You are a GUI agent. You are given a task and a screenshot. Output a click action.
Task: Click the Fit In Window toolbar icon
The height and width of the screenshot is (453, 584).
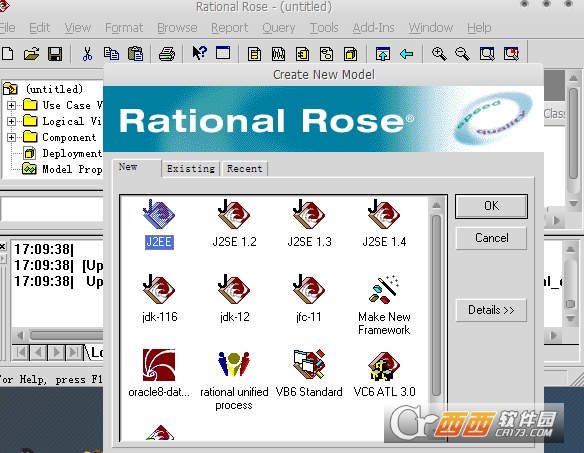(487, 54)
